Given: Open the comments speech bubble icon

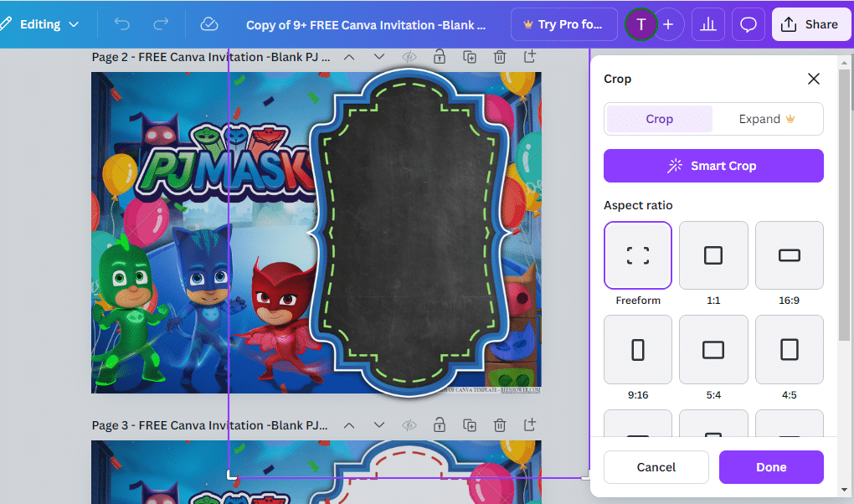Looking at the screenshot, I should coord(749,24).
